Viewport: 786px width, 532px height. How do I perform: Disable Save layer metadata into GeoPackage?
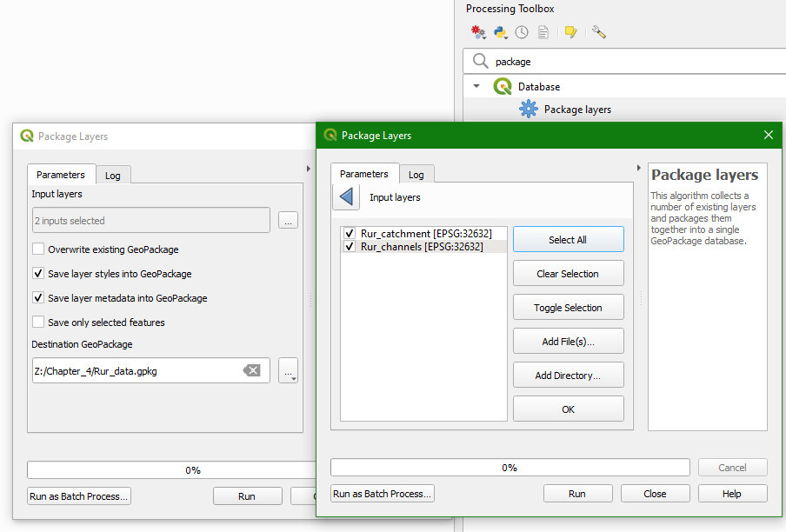pos(38,297)
